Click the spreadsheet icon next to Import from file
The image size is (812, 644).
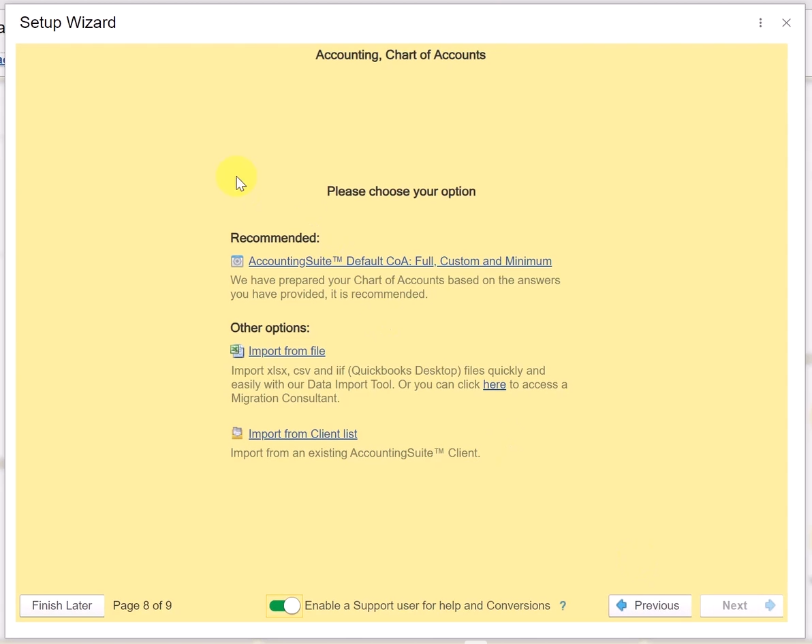(237, 351)
